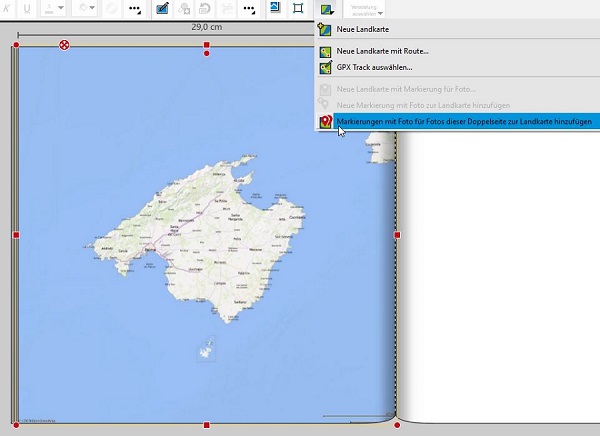Select 'Neue Landkarte mit Route...' entry
The height and width of the screenshot is (436, 600).
click(382, 51)
